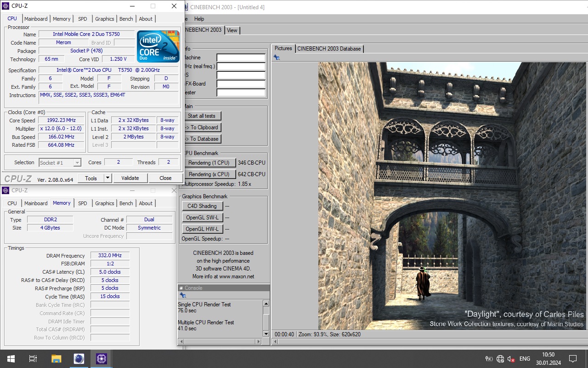This screenshot has width=588, height=368.
Task: Click the battery icon in the system tray
Action: (x=489, y=359)
